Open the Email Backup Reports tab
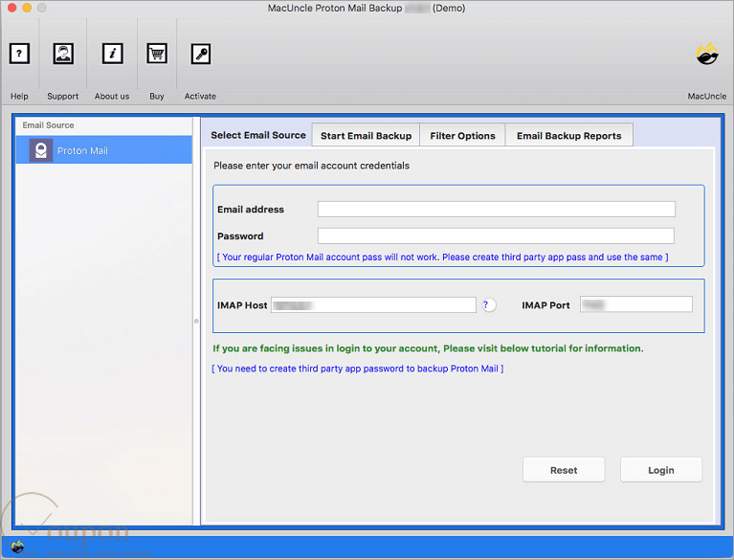 [x=568, y=135]
